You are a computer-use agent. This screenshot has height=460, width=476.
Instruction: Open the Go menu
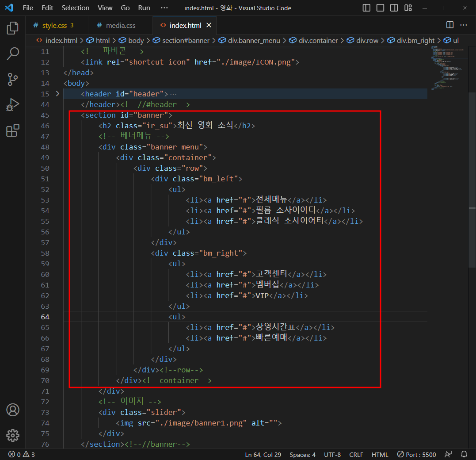125,8
